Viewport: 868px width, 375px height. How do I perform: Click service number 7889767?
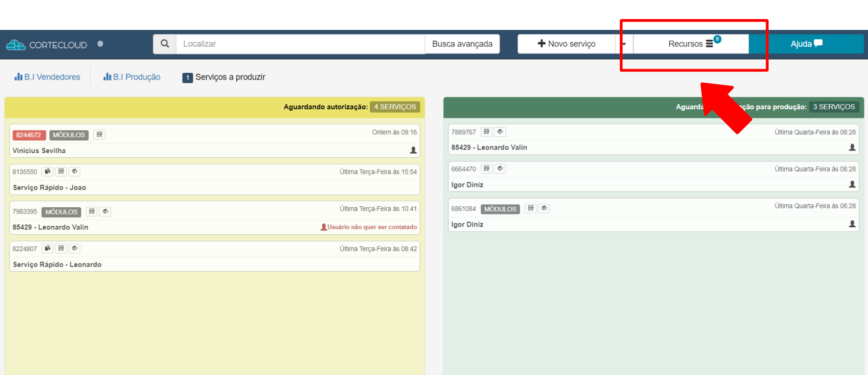pyautogui.click(x=463, y=132)
